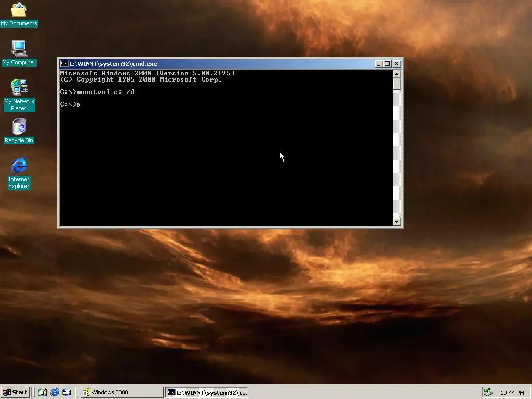Screen dimensions: 532x399
Task: Click the Copyright 1985-2000 Microsoft Corp. line
Action: [x=141, y=79]
